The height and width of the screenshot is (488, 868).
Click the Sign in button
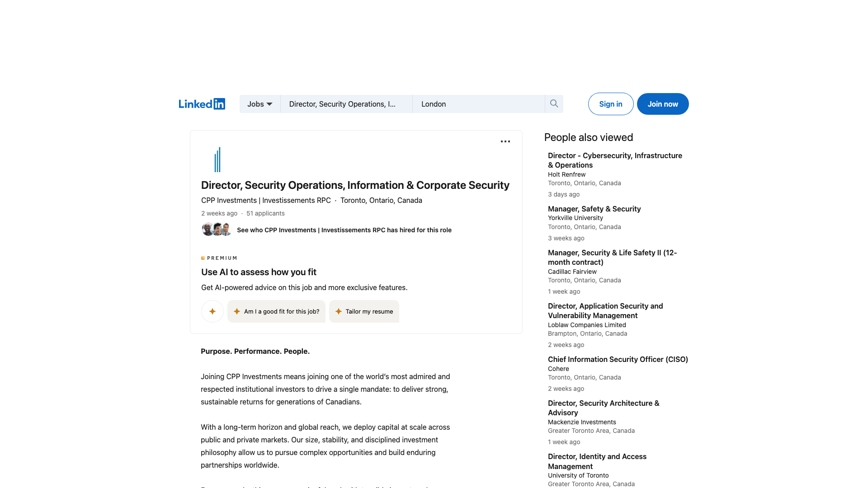pos(611,104)
